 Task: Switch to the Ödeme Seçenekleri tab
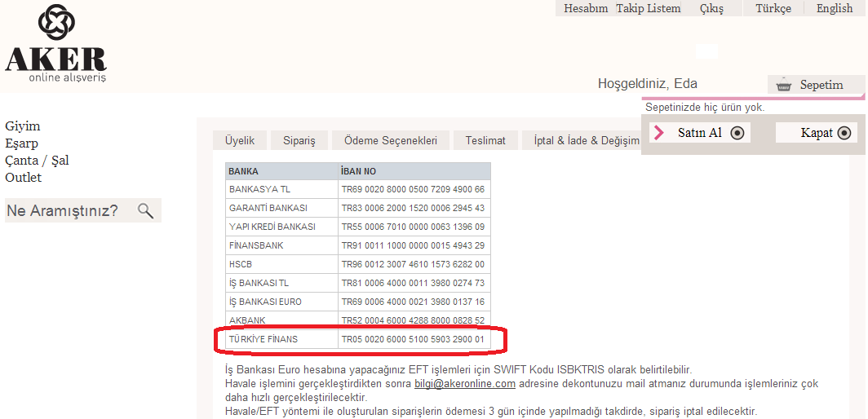pyautogui.click(x=390, y=140)
